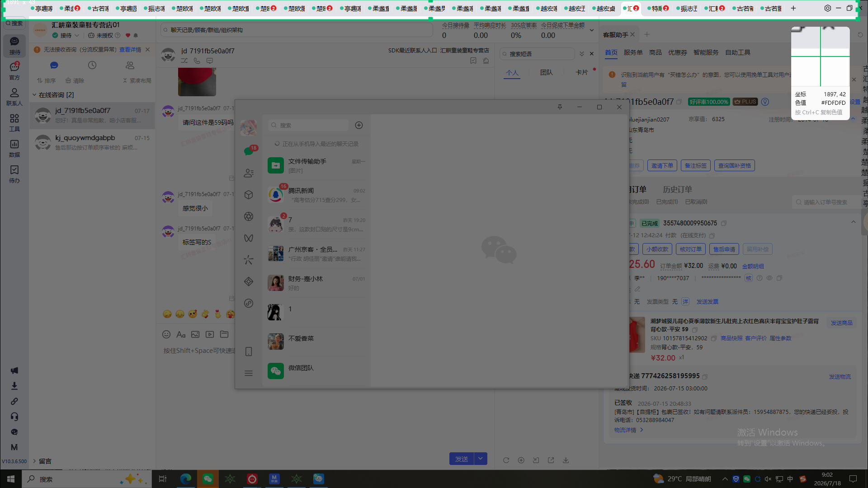Open 工具 in the workbench left sidebar
This screenshot has width=868, height=488.
click(14, 122)
